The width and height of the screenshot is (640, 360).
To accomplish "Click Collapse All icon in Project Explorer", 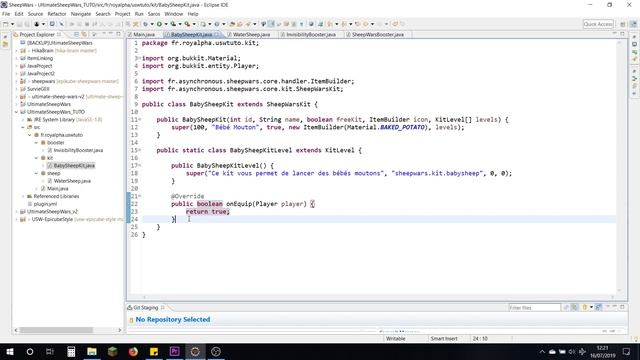I will (x=76, y=34).
